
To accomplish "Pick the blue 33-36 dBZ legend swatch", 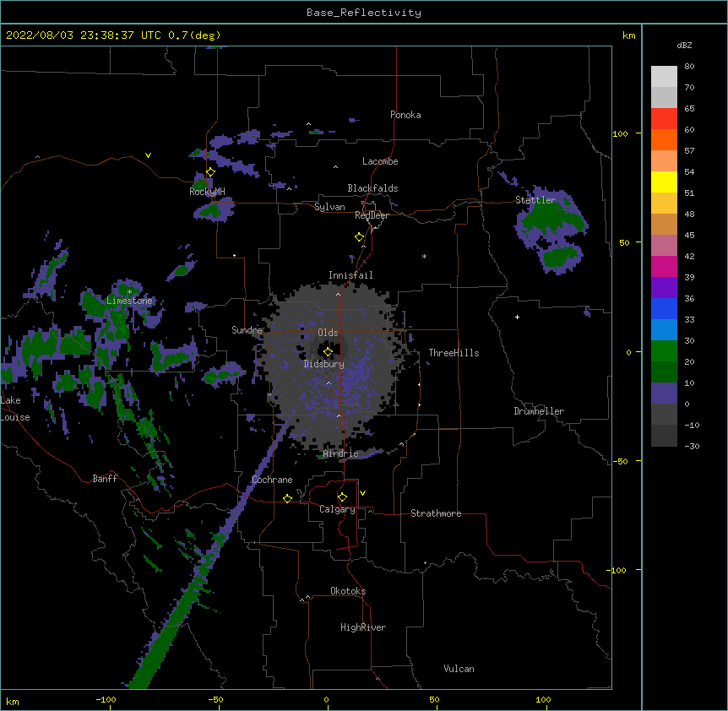I will pyautogui.click(x=664, y=308).
